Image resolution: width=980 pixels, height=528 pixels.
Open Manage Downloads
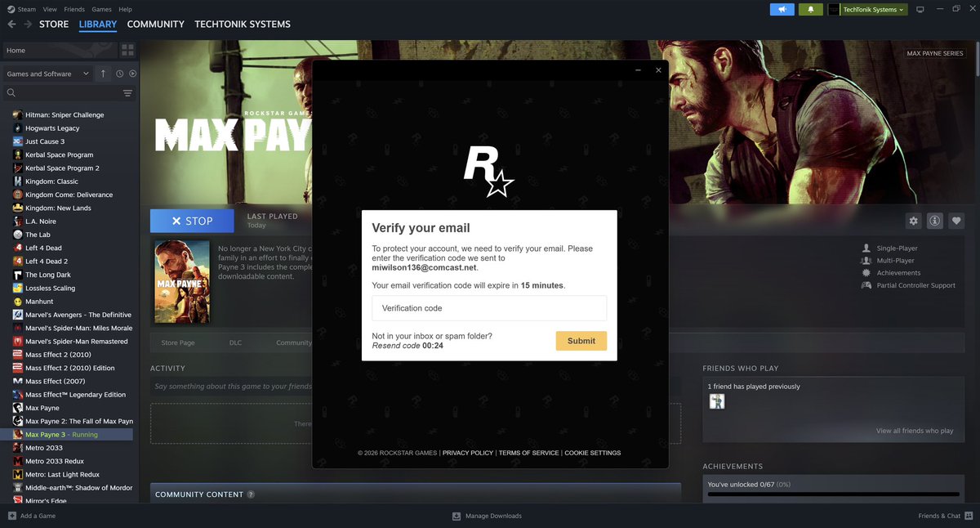pyautogui.click(x=487, y=516)
